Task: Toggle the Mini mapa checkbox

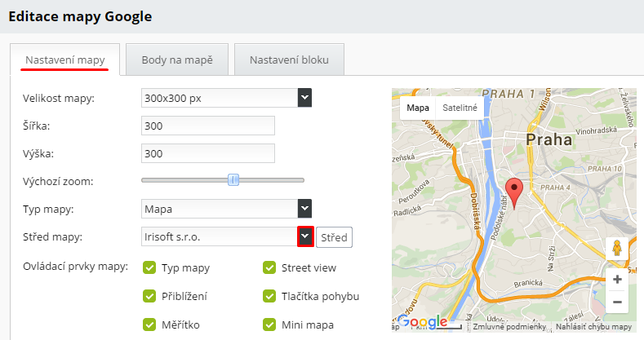Action: click(269, 325)
